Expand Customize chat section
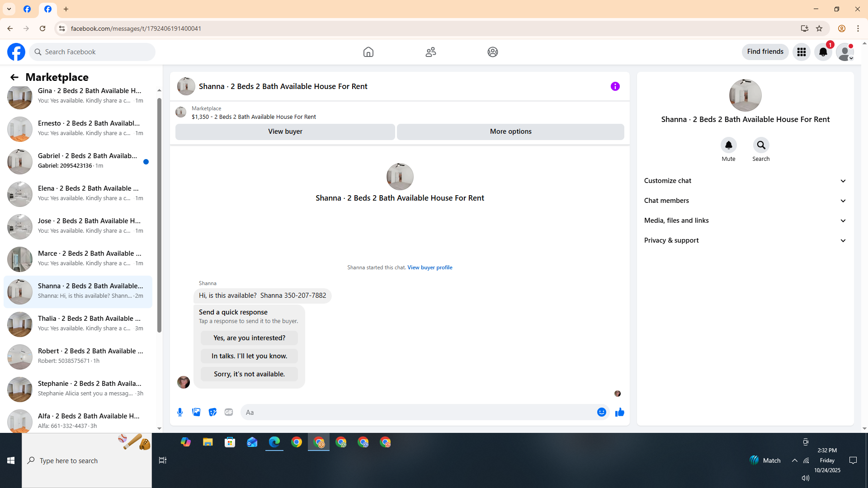The image size is (868, 488). coord(745,181)
